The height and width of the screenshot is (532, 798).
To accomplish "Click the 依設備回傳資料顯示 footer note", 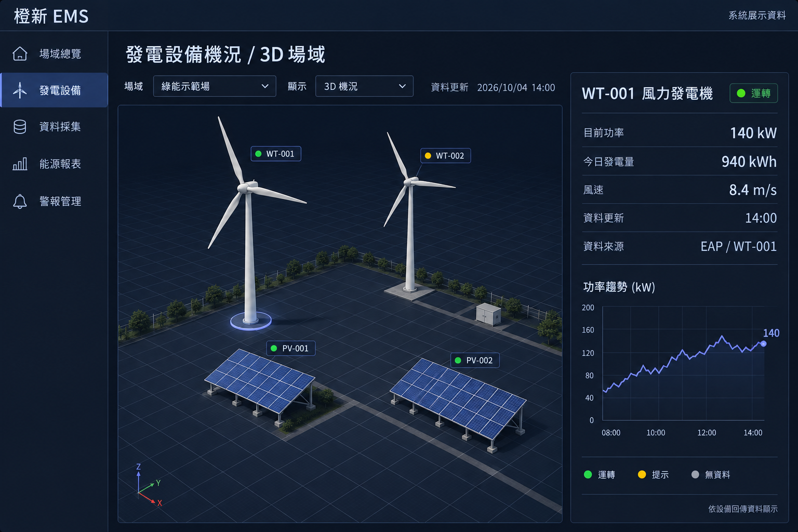I will [743, 509].
